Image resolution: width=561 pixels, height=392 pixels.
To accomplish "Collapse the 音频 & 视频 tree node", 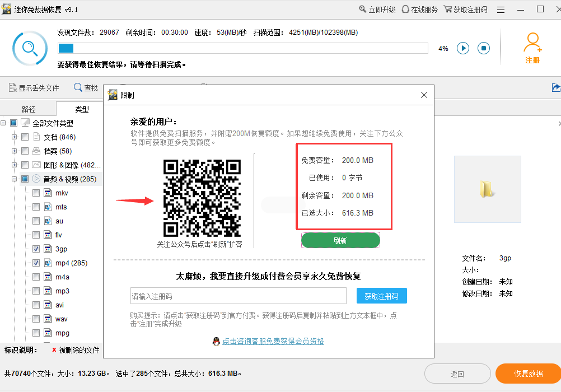I will pyautogui.click(x=14, y=179).
